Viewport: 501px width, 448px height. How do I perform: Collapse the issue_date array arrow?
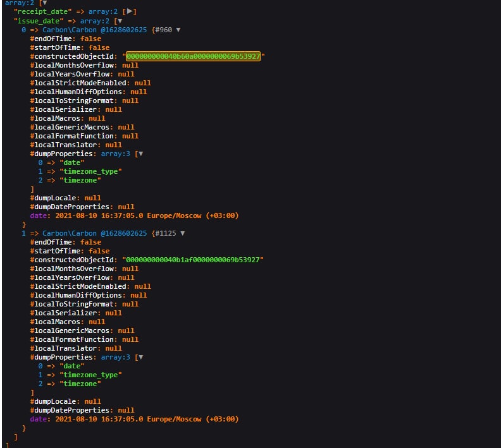120,21
